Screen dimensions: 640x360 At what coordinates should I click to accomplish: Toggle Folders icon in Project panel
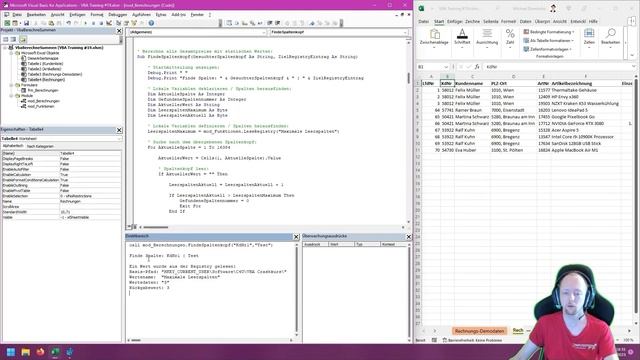[23, 40]
